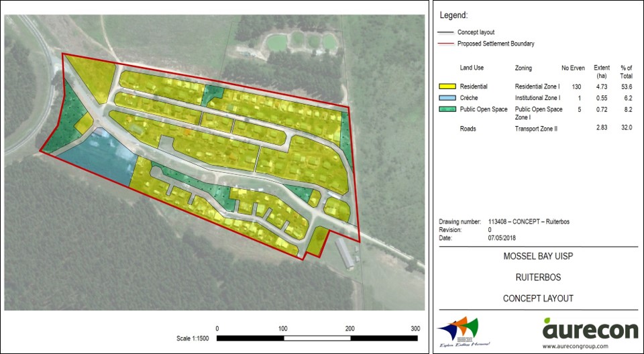Image resolution: width=644 pixels, height=354 pixels.
Task: Select the blue crèche plot on the map
Action: 101,157
